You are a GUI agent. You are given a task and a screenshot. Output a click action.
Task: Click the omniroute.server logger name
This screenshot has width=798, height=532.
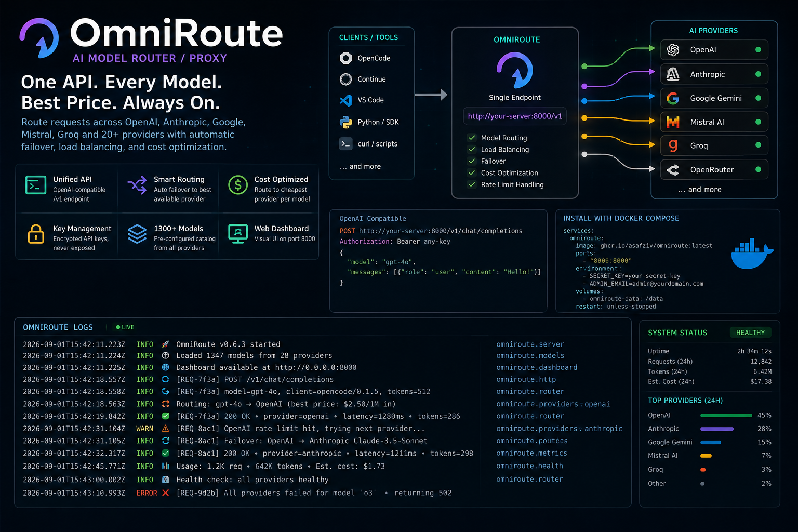point(530,344)
